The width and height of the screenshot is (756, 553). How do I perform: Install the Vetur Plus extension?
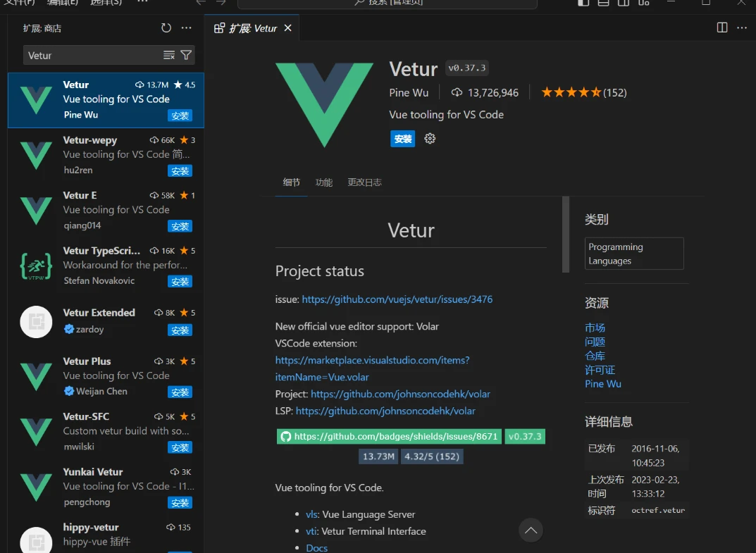click(x=180, y=392)
